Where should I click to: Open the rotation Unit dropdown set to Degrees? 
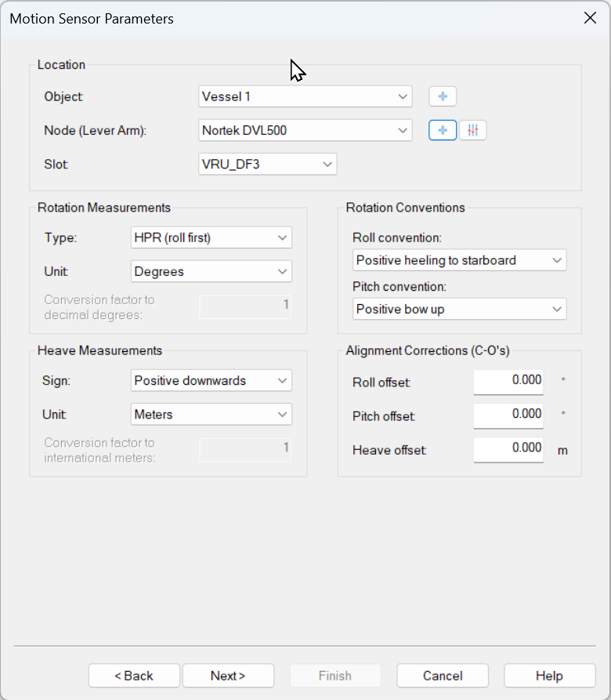click(x=211, y=271)
